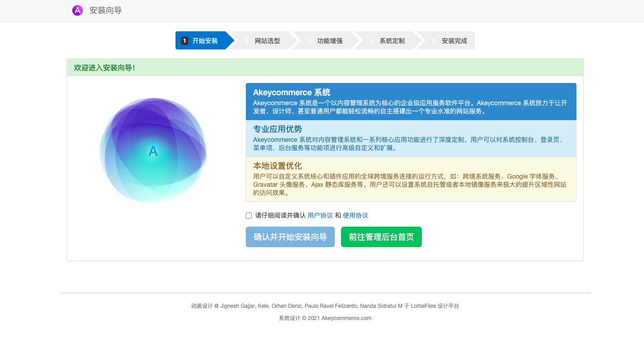
Task: Open the 使用协议 link
Action: [356, 215]
